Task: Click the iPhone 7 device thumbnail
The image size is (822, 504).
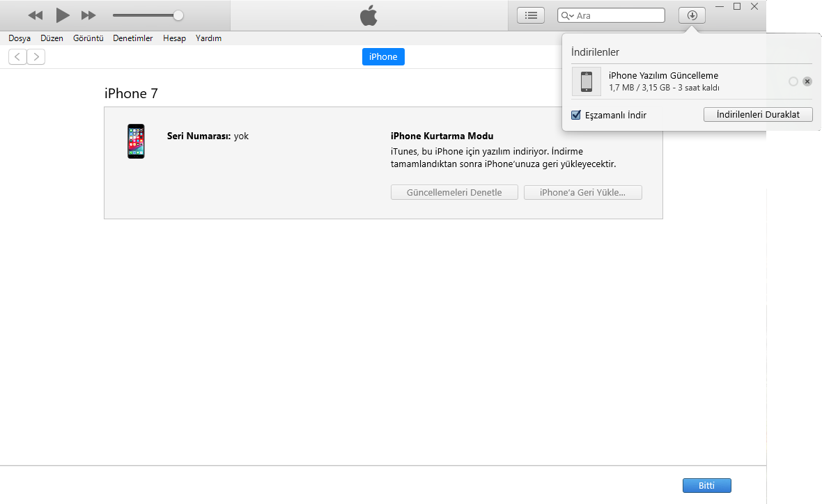Action: 136,141
